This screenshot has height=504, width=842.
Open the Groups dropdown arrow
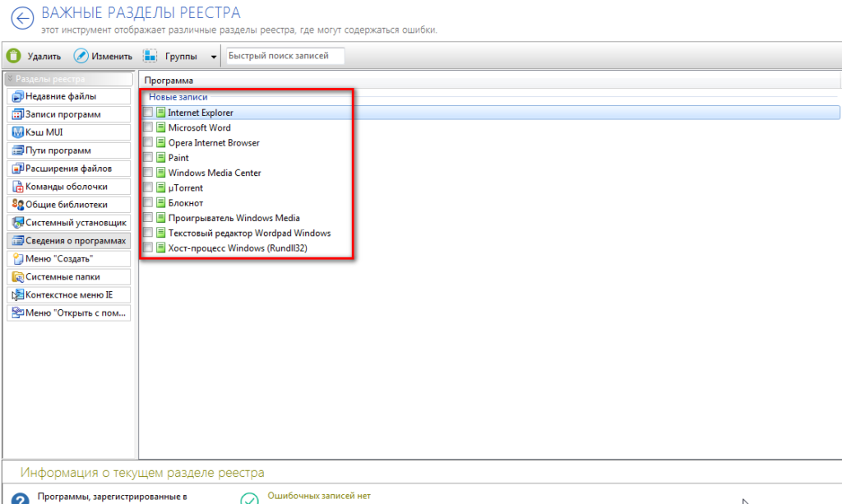[213, 57]
